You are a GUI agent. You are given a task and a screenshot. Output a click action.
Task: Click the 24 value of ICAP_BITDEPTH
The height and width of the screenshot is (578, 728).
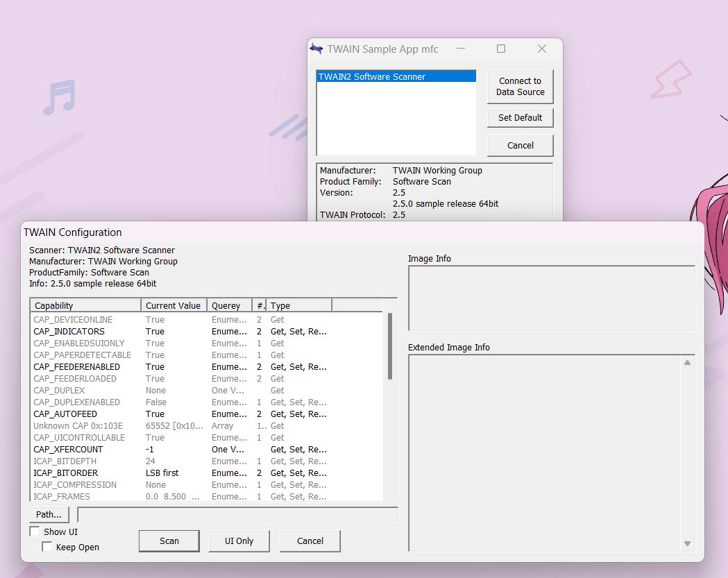pos(151,461)
